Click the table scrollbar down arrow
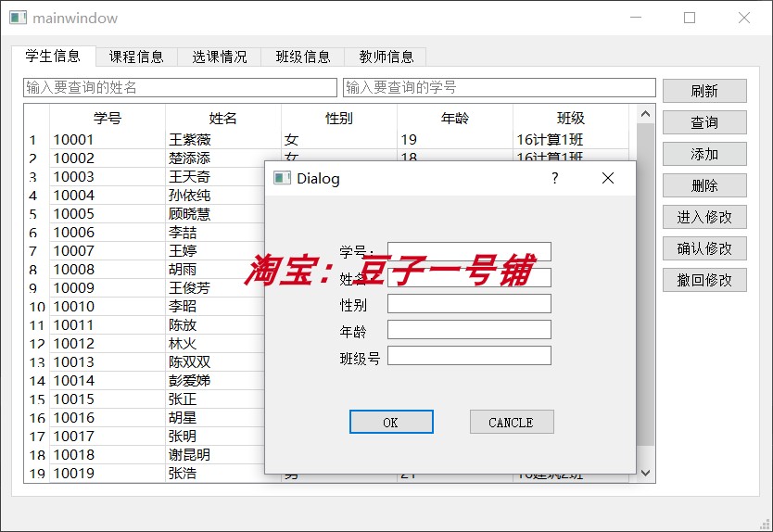 tap(646, 473)
